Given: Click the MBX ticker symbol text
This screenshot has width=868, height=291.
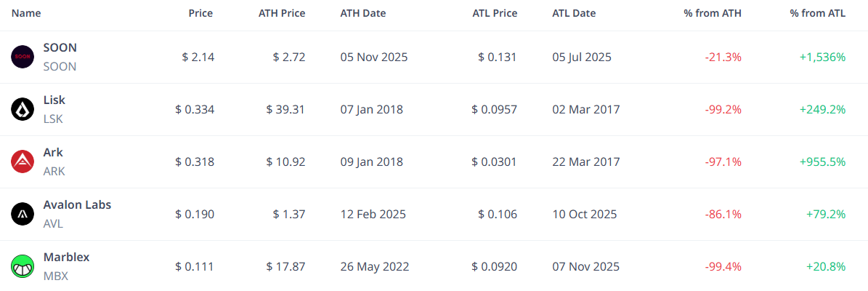Looking at the screenshot, I should click(55, 276).
